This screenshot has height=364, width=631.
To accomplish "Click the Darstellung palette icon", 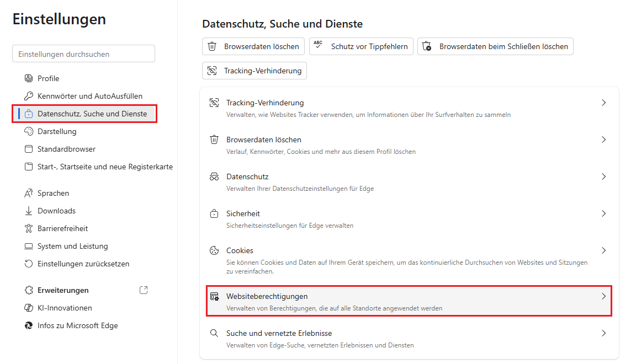I will (x=29, y=131).
